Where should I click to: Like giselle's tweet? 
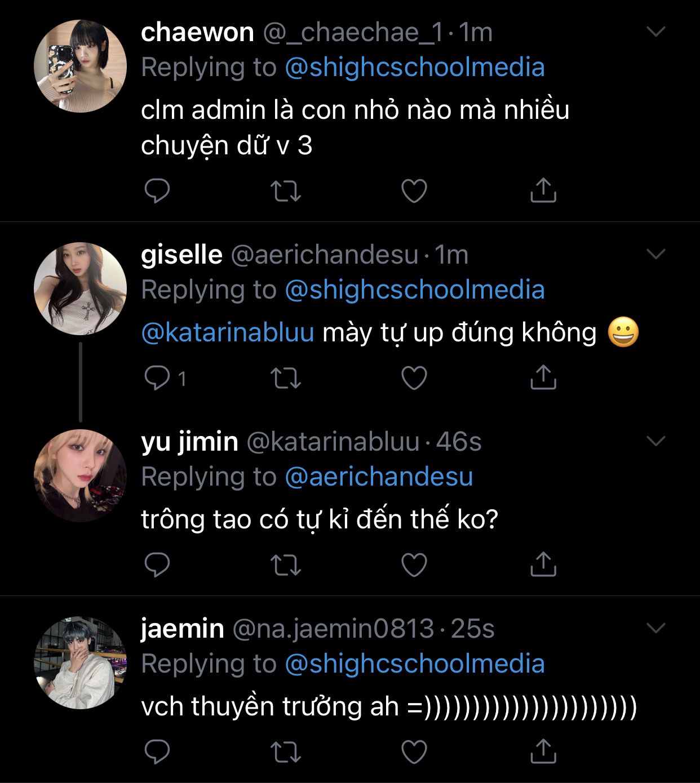click(x=414, y=378)
